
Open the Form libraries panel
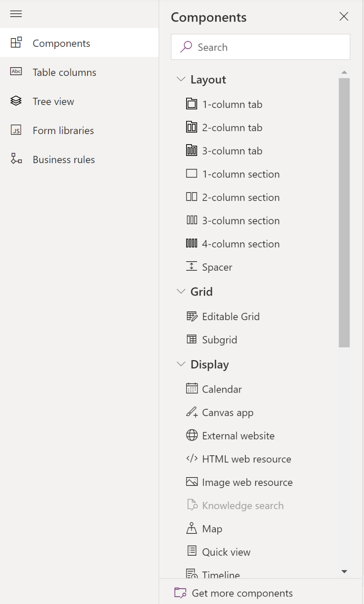coord(63,130)
